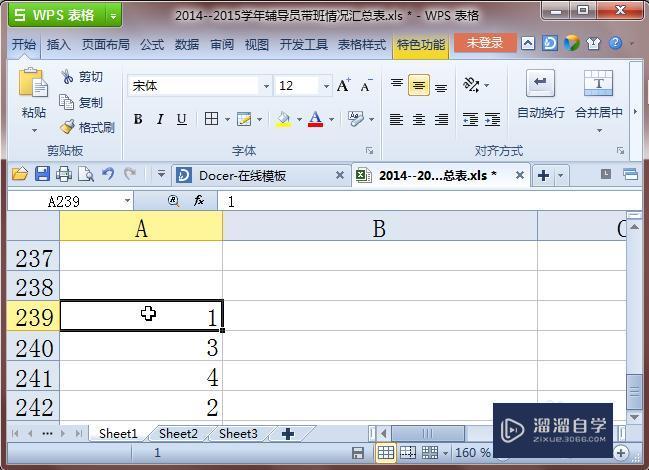Activate the Format Painter brush
Image resolution: width=649 pixels, height=470 pixels.
[67, 127]
